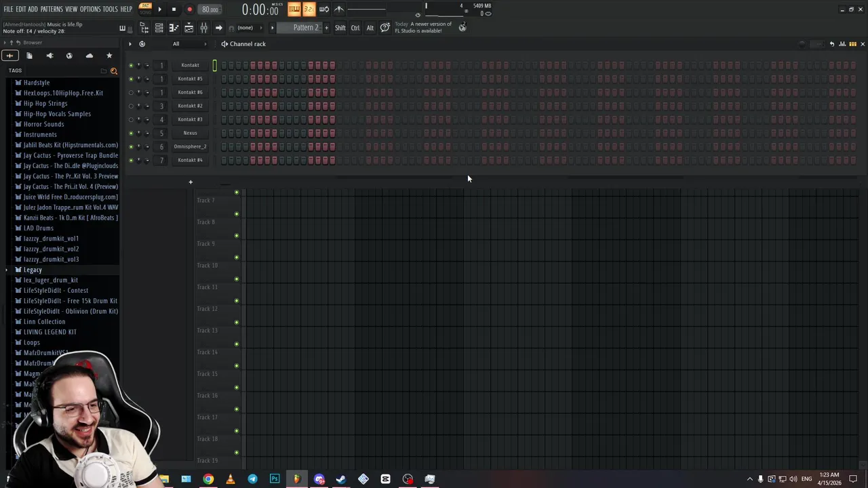The width and height of the screenshot is (868, 488).
Task: Collapse the Browser panel arrow
Action: coord(4,43)
